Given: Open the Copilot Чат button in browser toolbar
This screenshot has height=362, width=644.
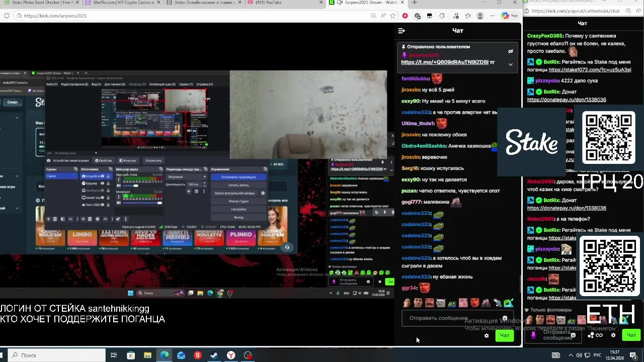Looking at the screenshot, I should click(509, 16).
